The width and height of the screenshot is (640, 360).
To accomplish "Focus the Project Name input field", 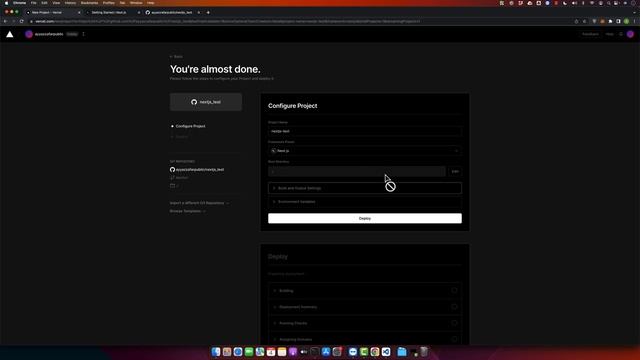I will pos(365,131).
